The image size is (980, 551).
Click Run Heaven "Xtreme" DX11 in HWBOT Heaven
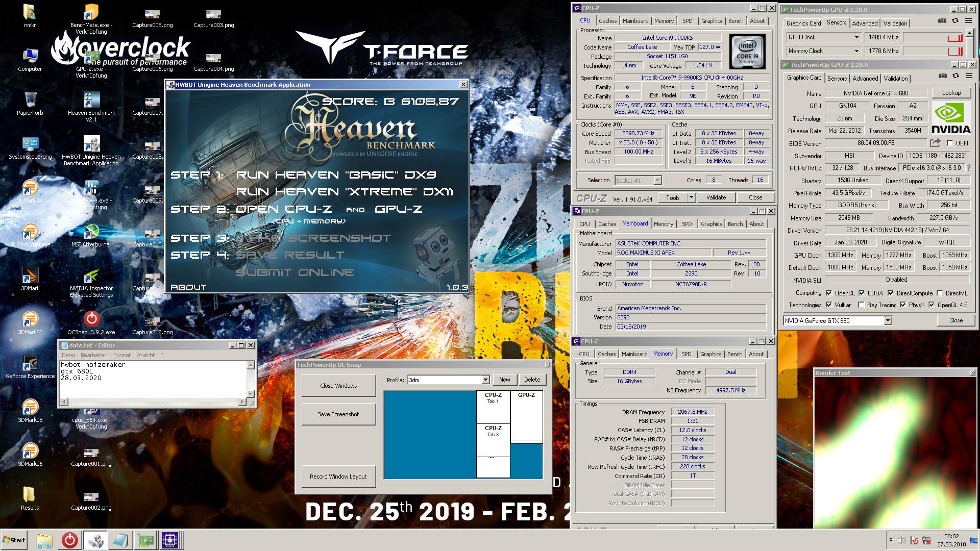point(345,192)
